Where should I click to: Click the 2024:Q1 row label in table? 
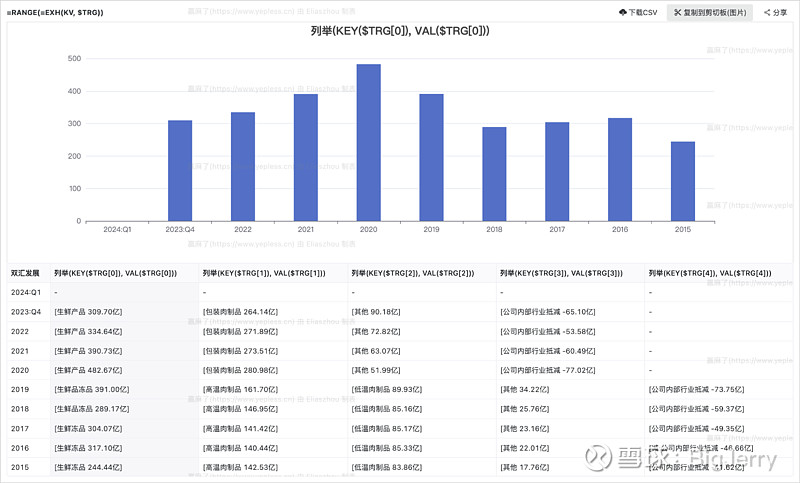coord(26,292)
